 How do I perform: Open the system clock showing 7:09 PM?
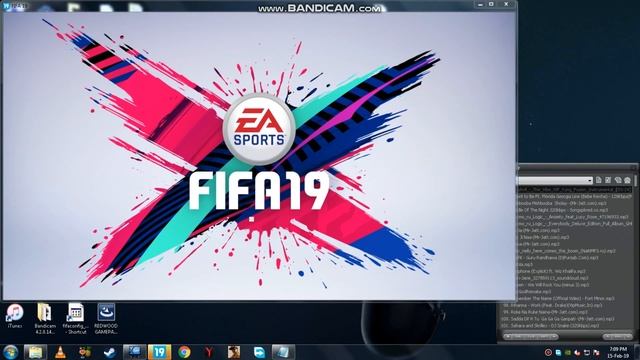click(618, 352)
